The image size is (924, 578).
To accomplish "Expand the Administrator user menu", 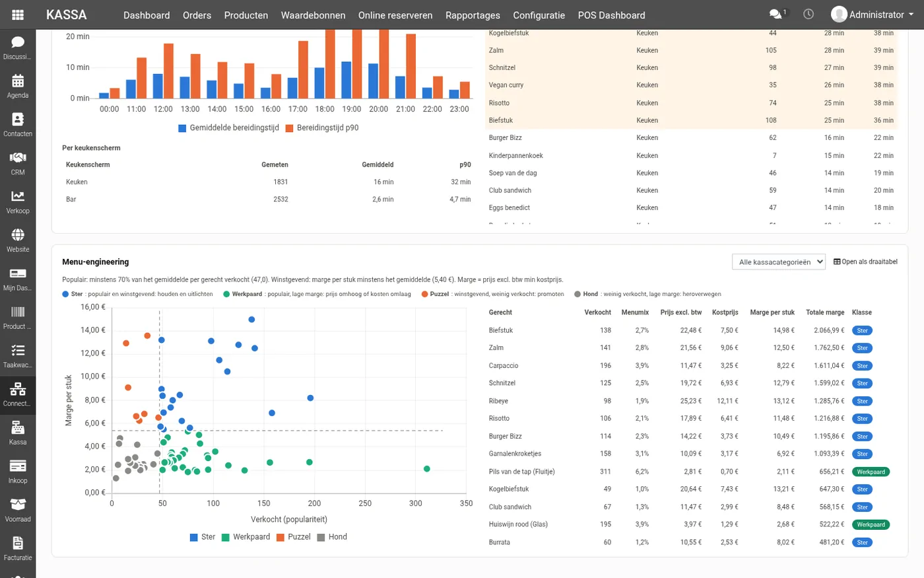I will [873, 15].
